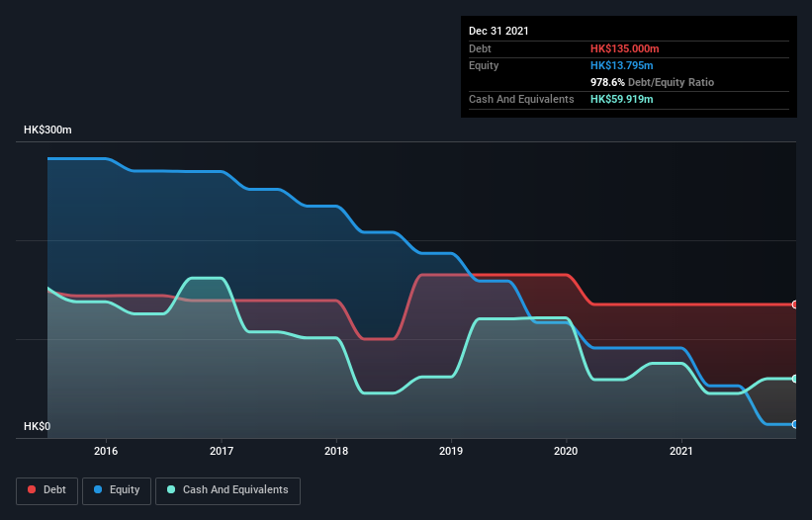This screenshot has height=520, width=812.
Task: Click the blue Equity legend dot
Action: pyautogui.click(x=98, y=489)
